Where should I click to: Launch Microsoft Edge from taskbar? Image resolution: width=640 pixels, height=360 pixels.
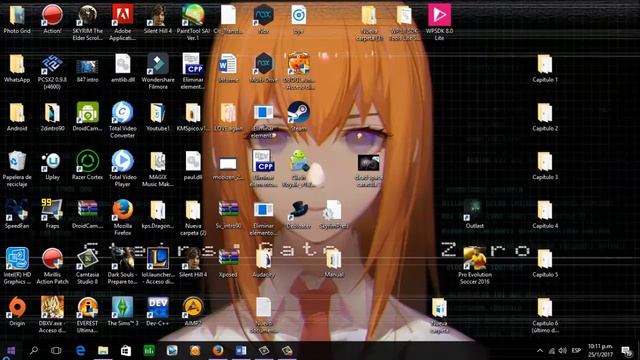click(80, 351)
